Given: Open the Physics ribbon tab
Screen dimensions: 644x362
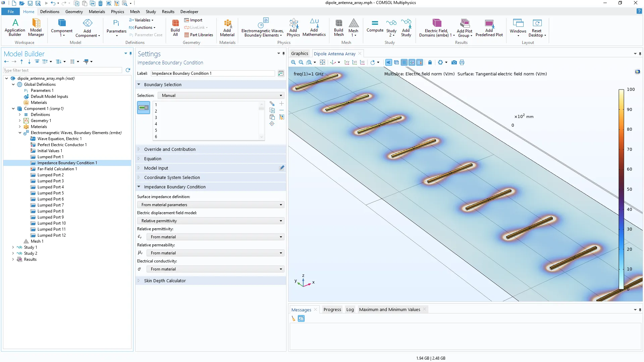Looking at the screenshot, I should tap(117, 12).
